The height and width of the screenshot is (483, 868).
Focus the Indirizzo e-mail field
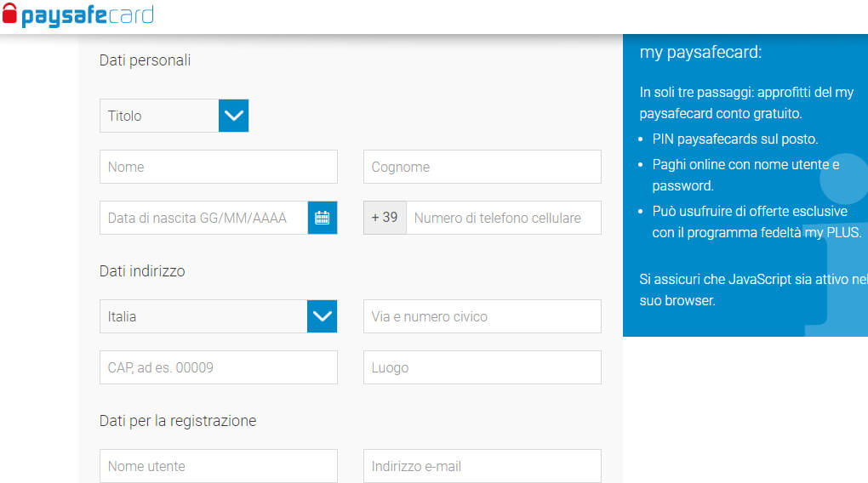pos(483,466)
